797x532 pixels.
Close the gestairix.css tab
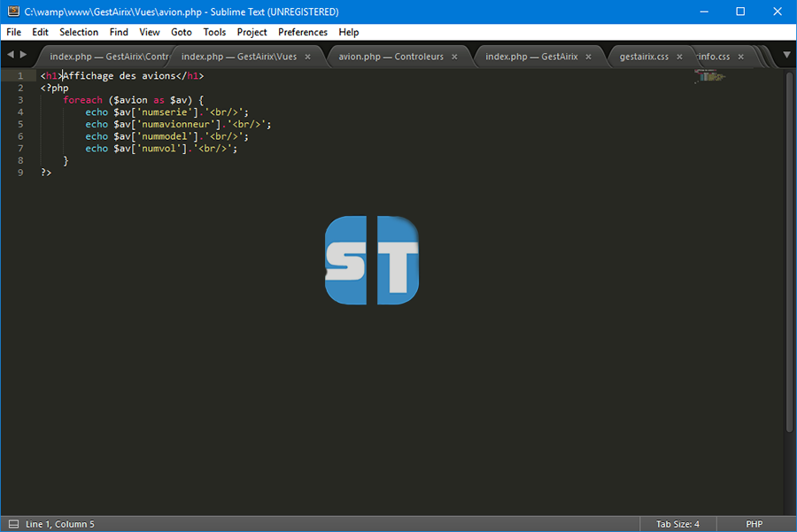click(x=680, y=57)
